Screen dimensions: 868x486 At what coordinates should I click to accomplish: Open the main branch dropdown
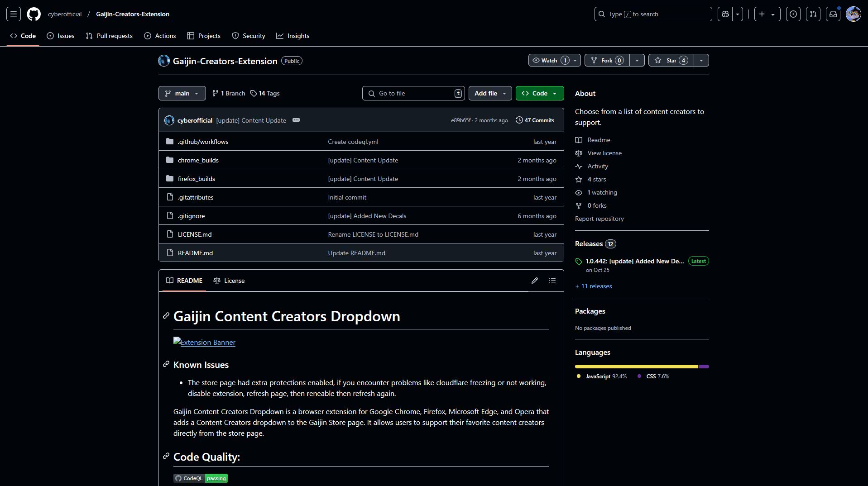(x=182, y=93)
